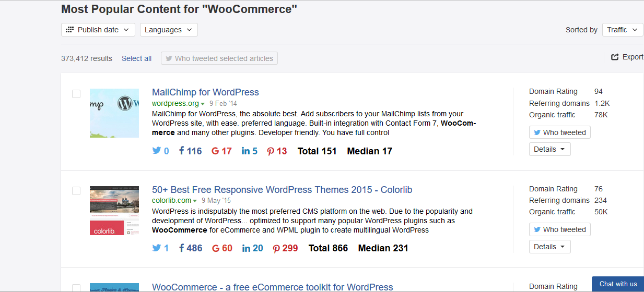Expand the wordpress.org domain dropdown arrow
This screenshot has height=292, width=644.
point(203,104)
